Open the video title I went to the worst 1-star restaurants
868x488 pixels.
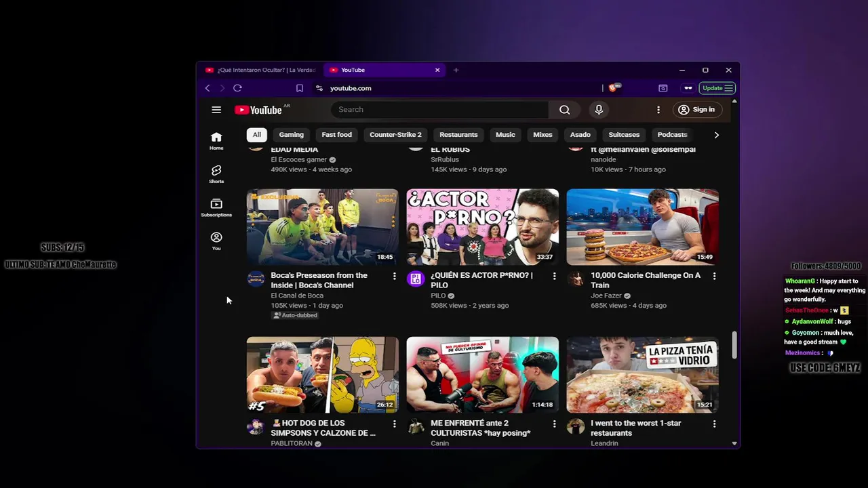pos(635,428)
